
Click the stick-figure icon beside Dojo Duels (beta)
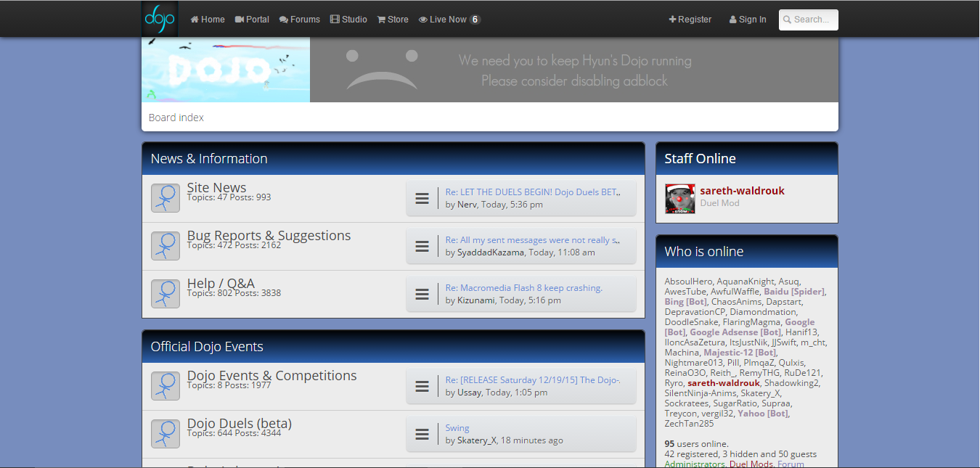pyautogui.click(x=166, y=434)
